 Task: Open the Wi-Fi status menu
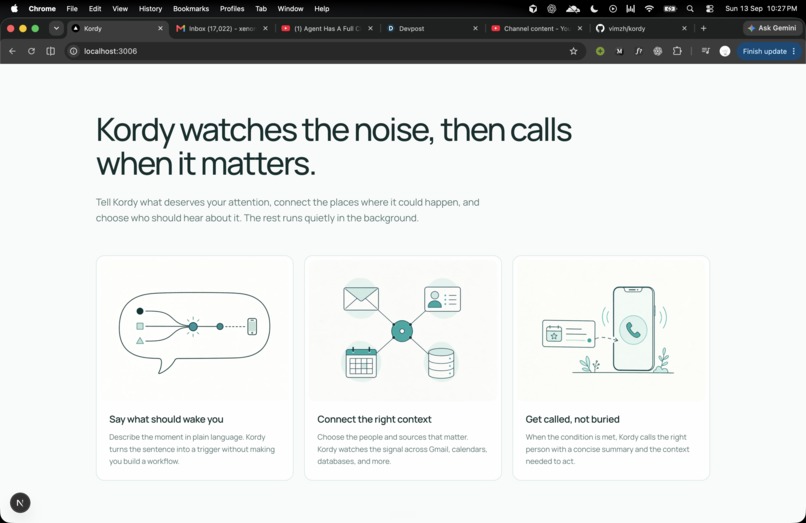649,9
